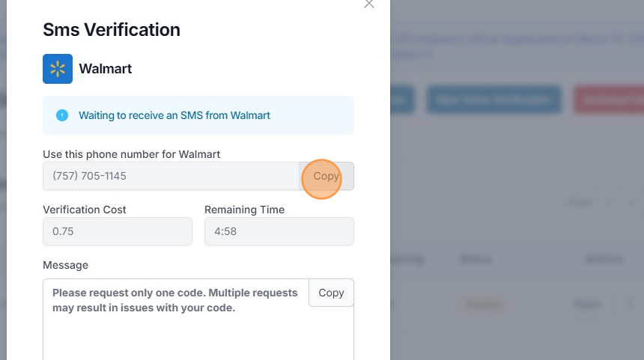Viewport: 644px width, 360px height.
Task: Click the blue info icon in banner
Action: point(62,115)
